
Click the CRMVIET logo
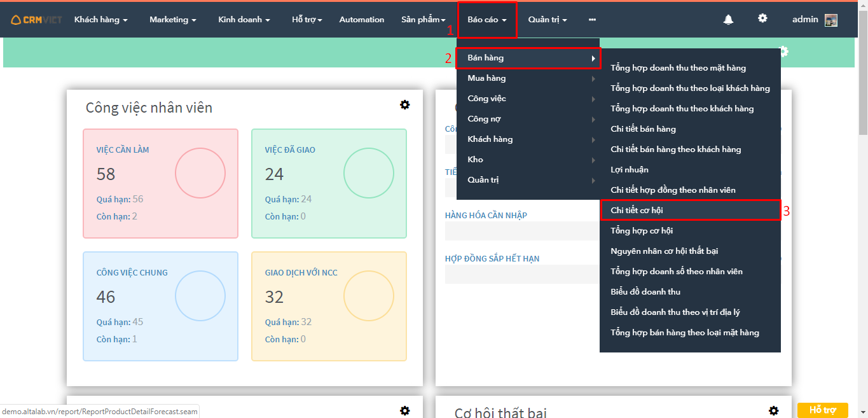pos(36,20)
